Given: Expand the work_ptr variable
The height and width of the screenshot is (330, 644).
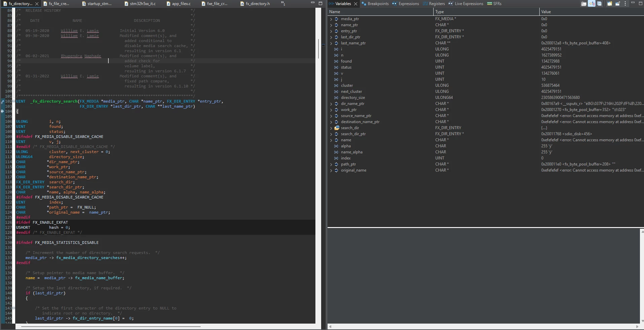Looking at the screenshot, I should (x=331, y=110).
